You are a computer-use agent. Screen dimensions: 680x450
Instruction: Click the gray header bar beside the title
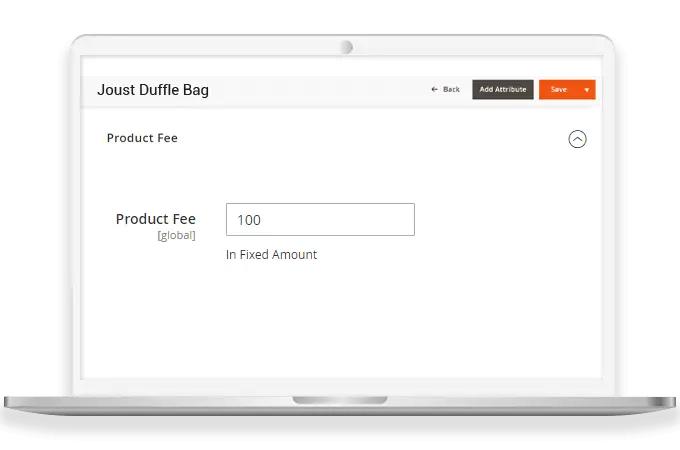click(x=320, y=90)
